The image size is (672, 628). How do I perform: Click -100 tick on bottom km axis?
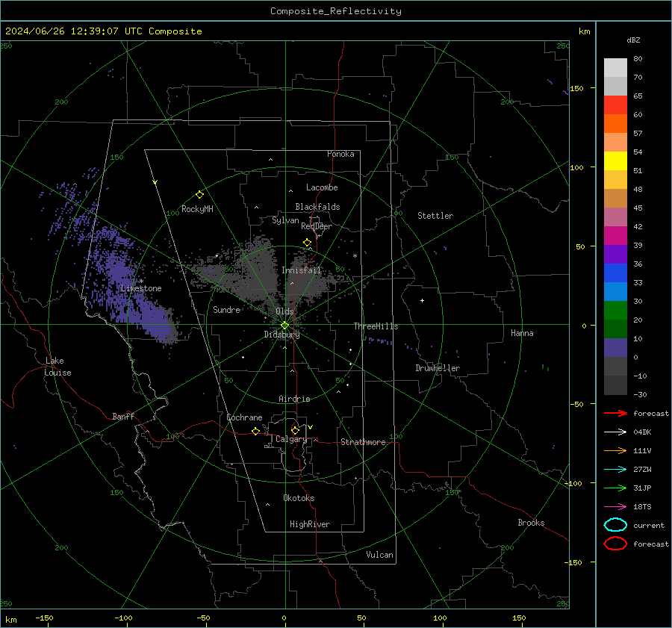coord(123,618)
